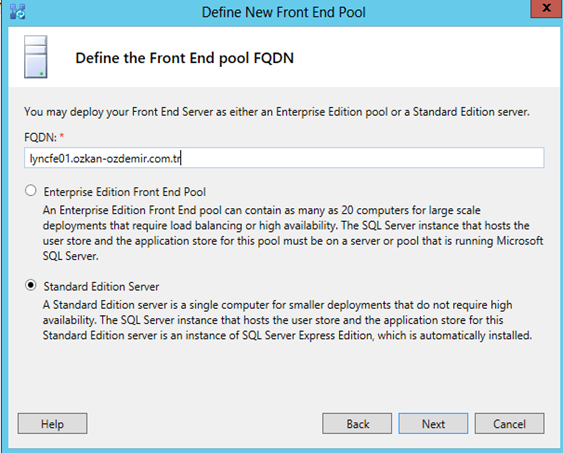Click the 'You may deploy your Front End Server' sentence

click(x=277, y=112)
